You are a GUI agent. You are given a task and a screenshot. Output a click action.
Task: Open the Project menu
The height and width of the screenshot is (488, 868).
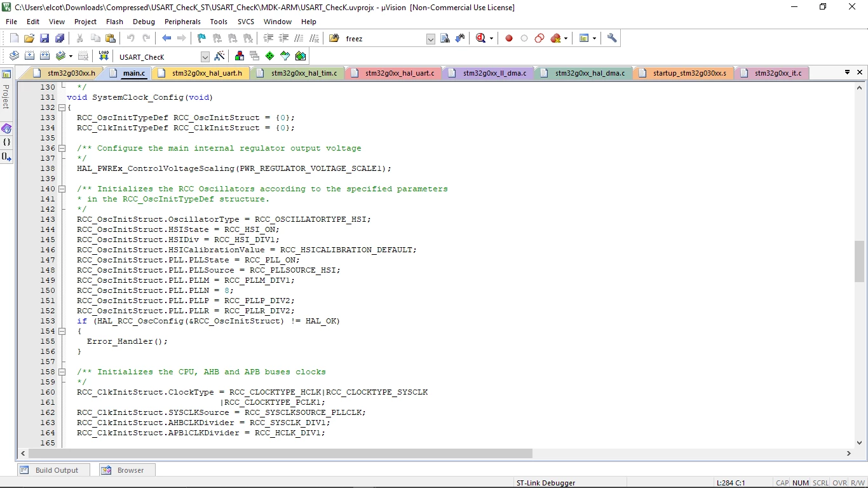coord(85,22)
